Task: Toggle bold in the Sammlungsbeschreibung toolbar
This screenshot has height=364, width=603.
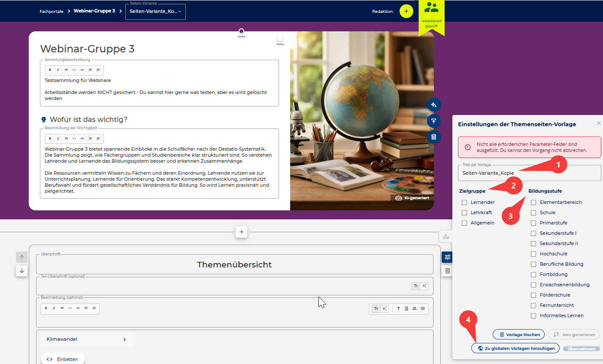Action: [50, 70]
